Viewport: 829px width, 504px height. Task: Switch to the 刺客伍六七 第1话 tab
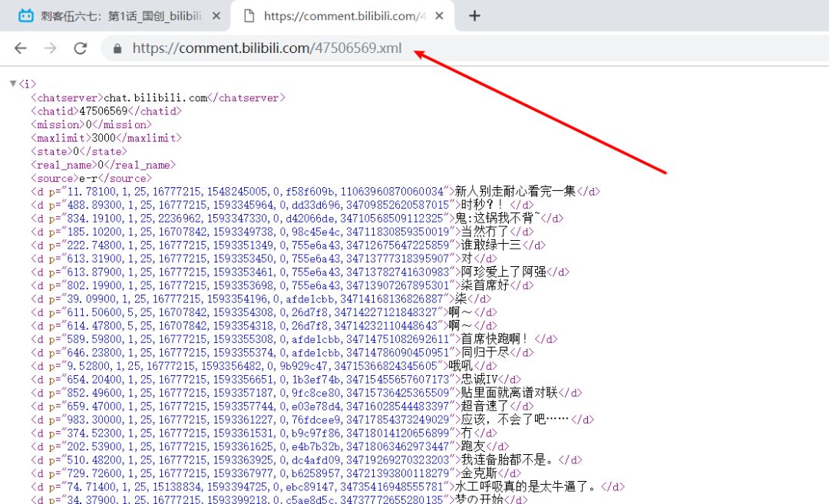click(121, 16)
